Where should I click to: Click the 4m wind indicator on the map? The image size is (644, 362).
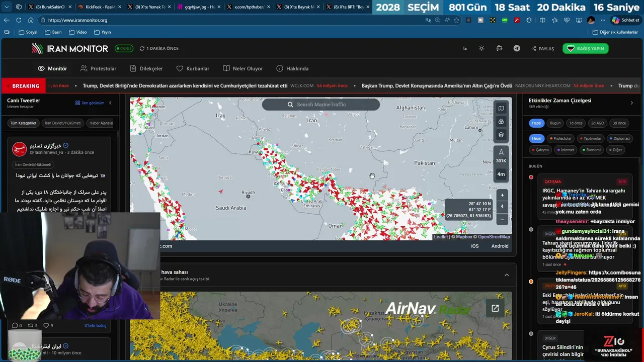pyautogui.click(x=501, y=174)
